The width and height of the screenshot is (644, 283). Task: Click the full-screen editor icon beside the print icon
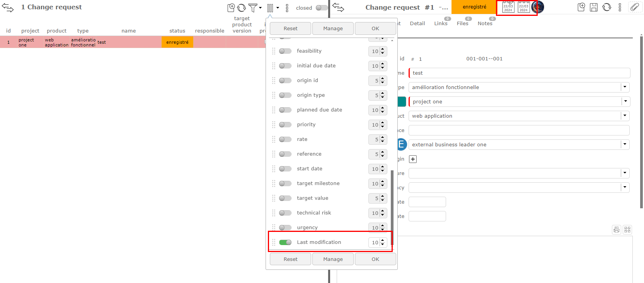pos(627,230)
